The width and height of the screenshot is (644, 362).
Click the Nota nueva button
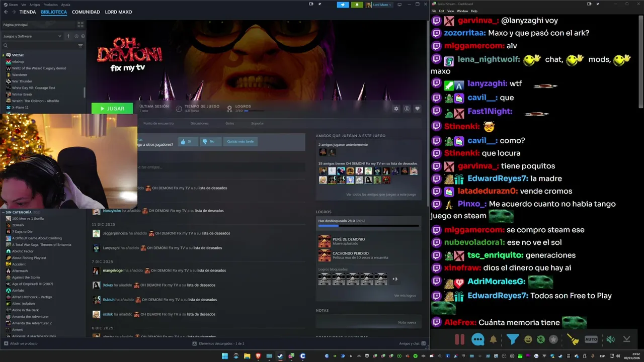click(407, 322)
